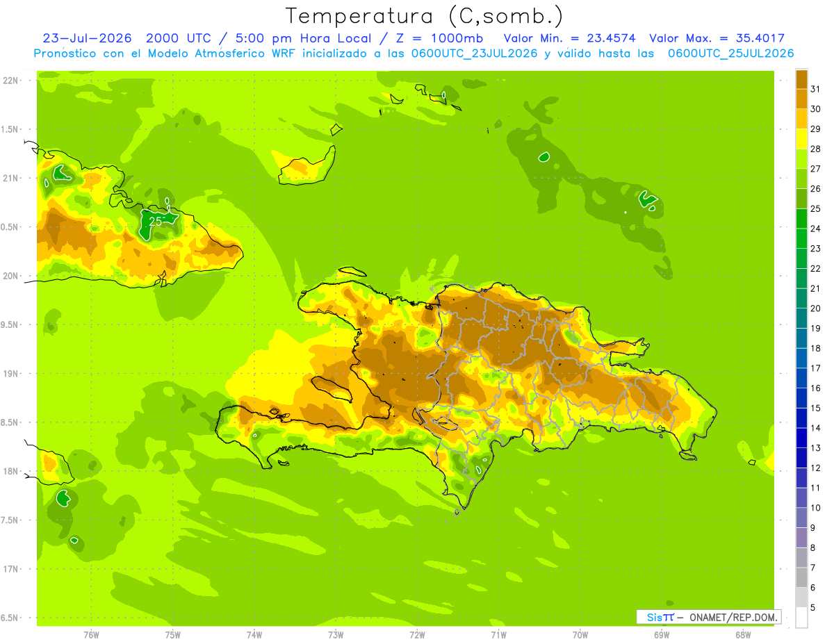Click the '29' colorbar scale label

point(815,129)
